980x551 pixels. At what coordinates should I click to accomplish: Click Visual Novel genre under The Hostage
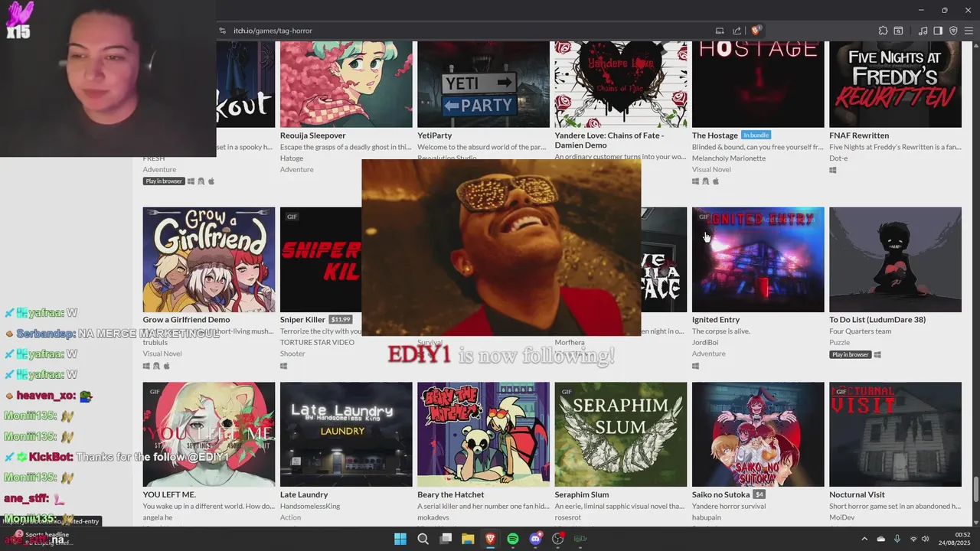(712, 170)
